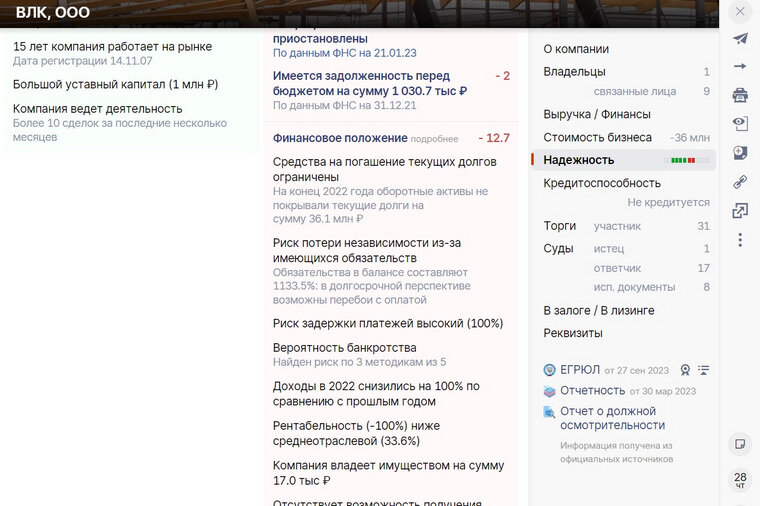This screenshot has width=760, height=506.
Task: Click Рентабельность (-100%) ниже среднеотраслевой item
Action: click(x=356, y=433)
